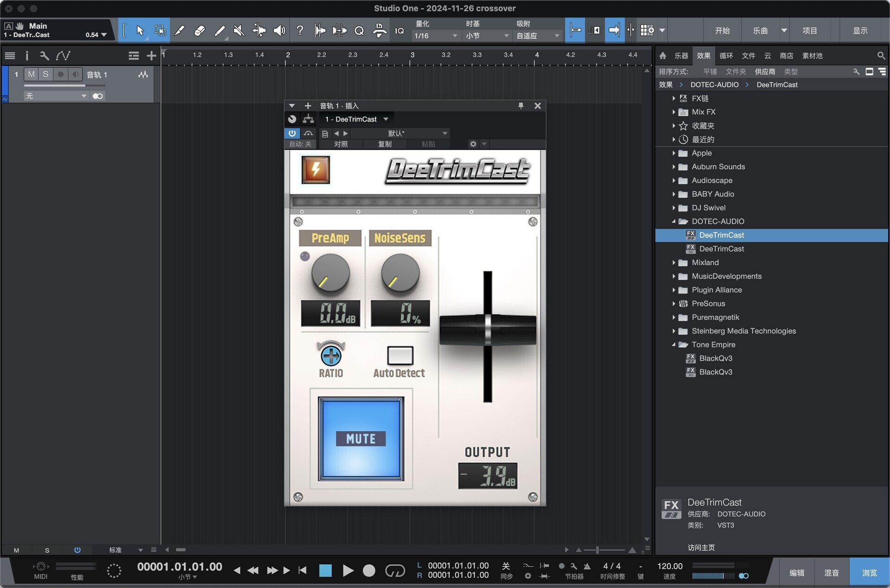The height and width of the screenshot is (588, 890).
Task: Select the Split tool
Action: [x=179, y=31]
